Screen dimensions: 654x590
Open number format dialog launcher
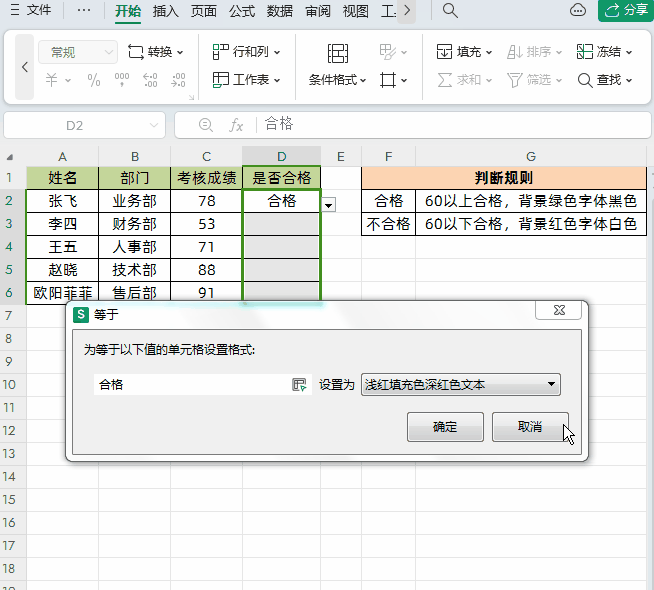191,98
